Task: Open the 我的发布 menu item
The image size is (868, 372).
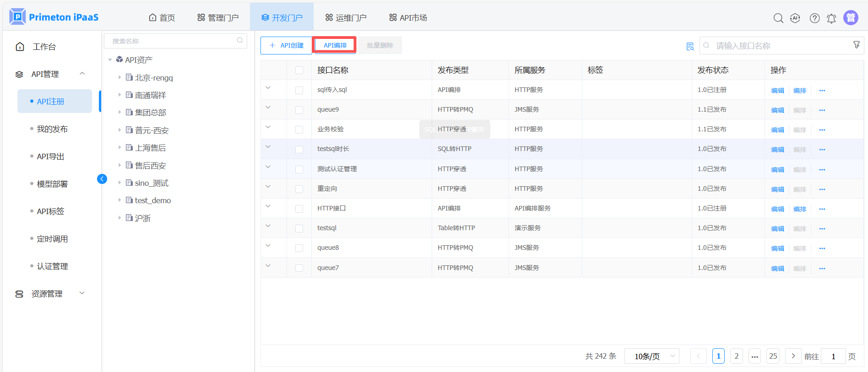Action: click(52, 129)
